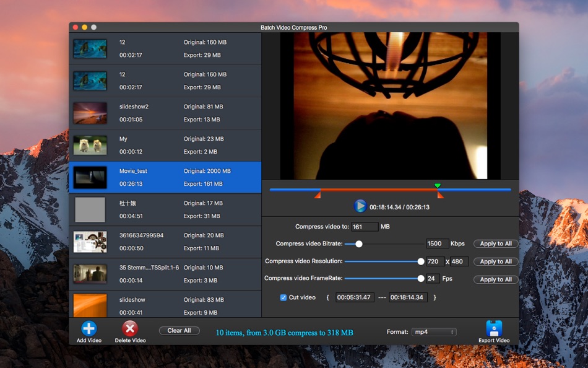Click the Delete Video red X icon
This screenshot has height=368, width=588.
130,328
